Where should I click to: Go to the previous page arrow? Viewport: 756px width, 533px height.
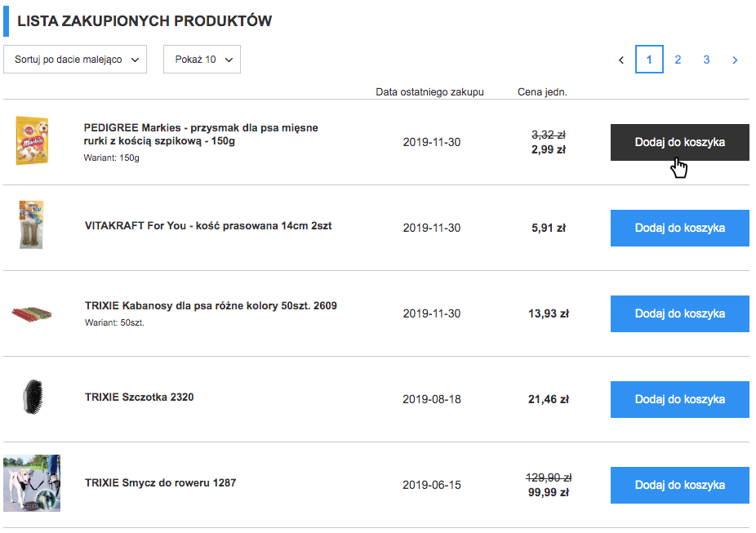point(621,60)
